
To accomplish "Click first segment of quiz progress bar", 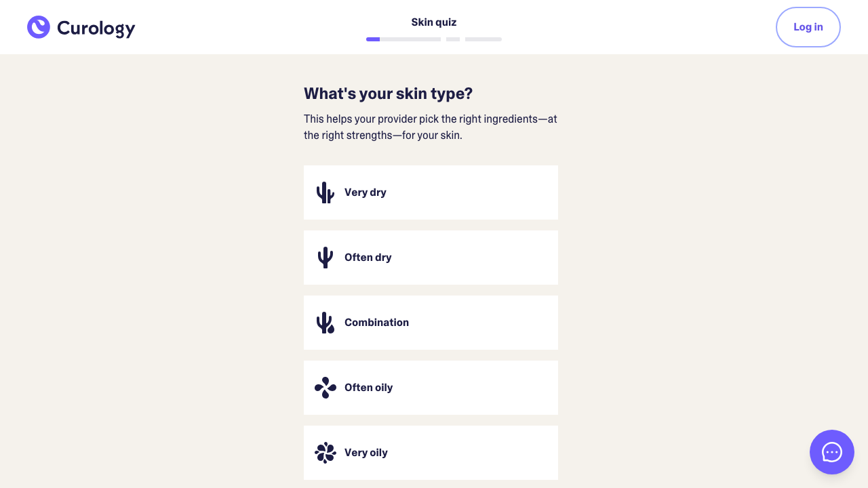I will [403, 39].
